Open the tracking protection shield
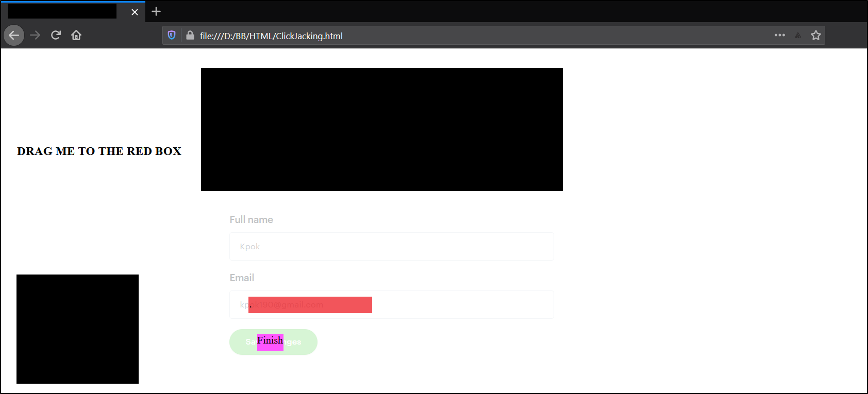 [172, 35]
